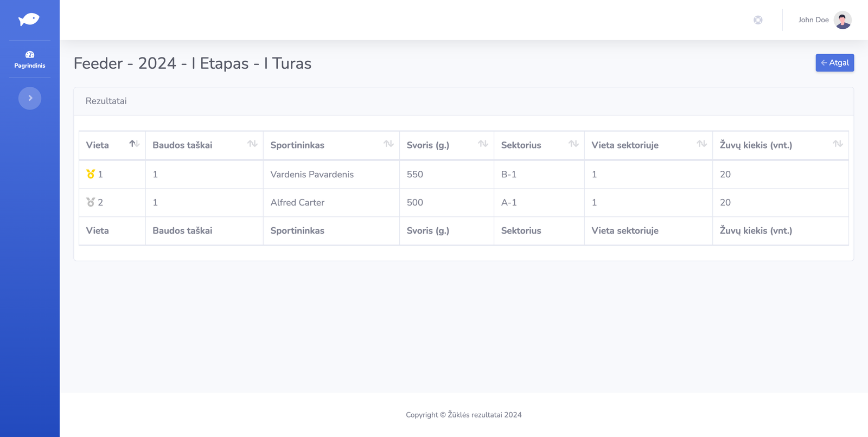Screen dimensions: 868x437
Task: Click the gold medal icon in first row
Action: (x=91, y=174)
